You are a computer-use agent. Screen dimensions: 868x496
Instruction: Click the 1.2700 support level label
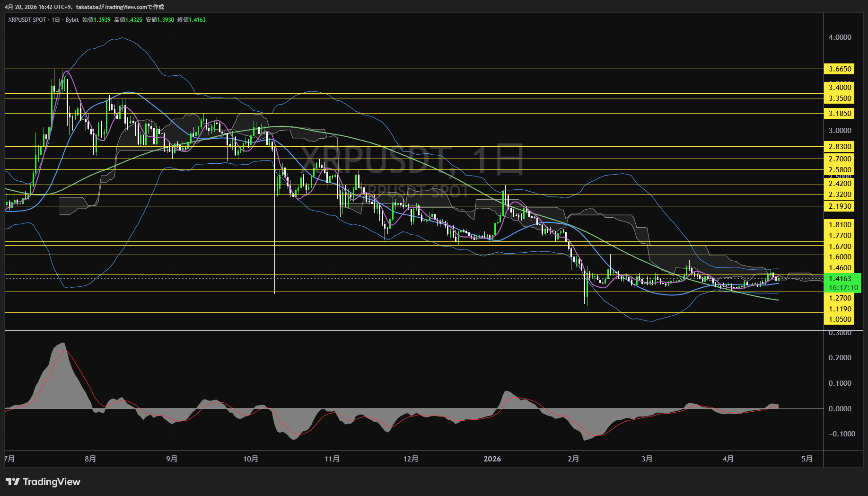click(x=840, y=298)
